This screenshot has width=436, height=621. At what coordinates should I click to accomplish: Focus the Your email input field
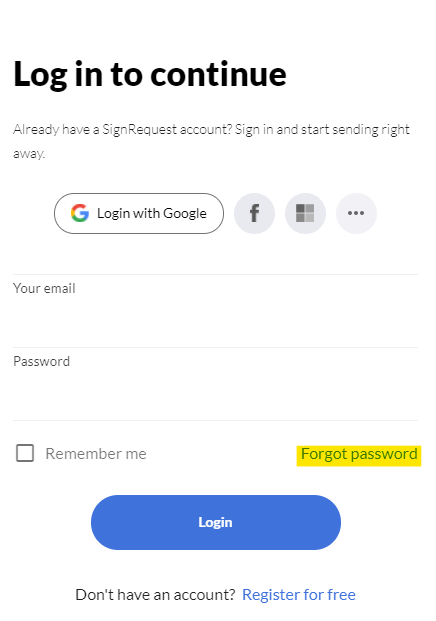[x=215, y=322]
